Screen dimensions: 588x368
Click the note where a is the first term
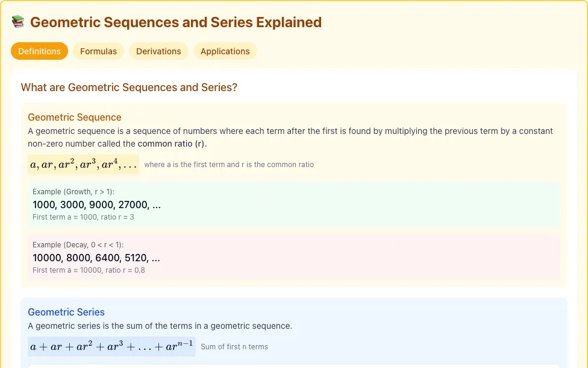tap(229, 165)
